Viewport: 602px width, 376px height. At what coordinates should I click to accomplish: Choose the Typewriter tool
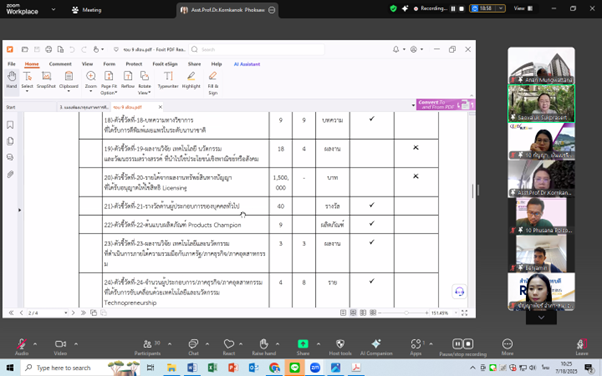[x=168, y=80]
